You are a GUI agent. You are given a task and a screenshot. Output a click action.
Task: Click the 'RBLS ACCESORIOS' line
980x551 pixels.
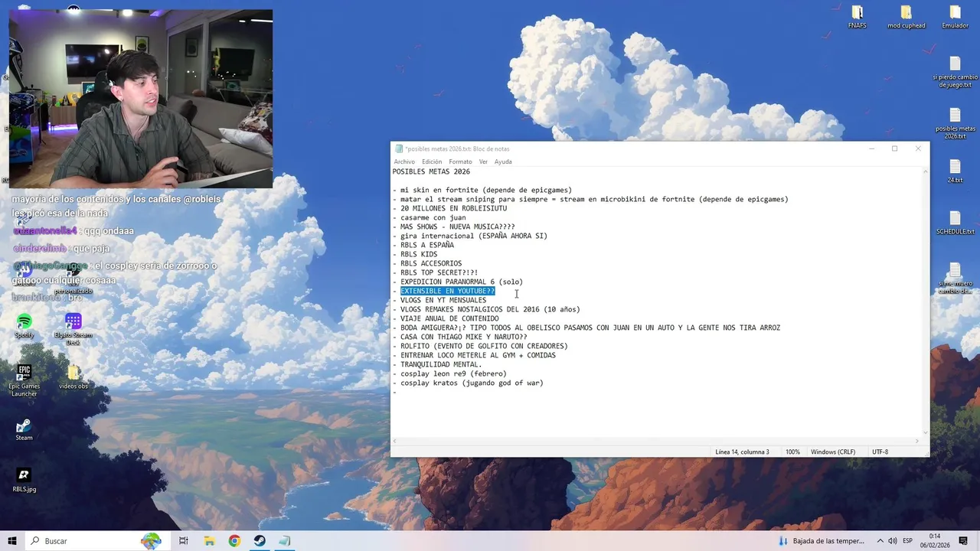(427, 263)
